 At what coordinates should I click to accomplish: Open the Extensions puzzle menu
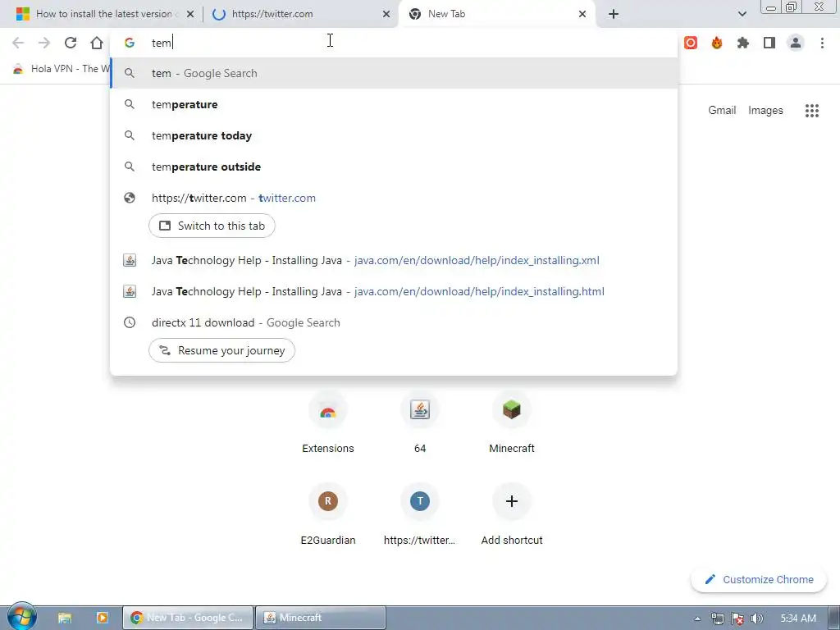pos(743,43)
